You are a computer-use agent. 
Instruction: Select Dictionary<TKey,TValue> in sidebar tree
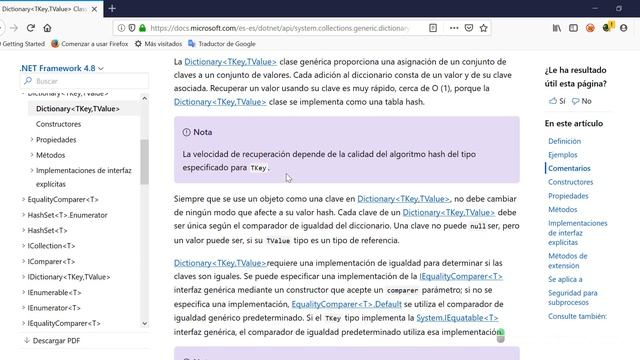tap(78, 109)
